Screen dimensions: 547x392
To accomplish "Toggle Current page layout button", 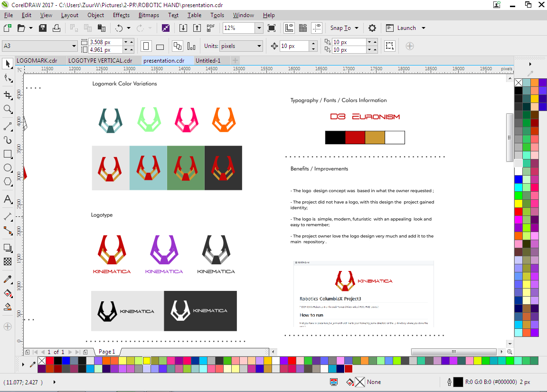I will click(191, 46).
